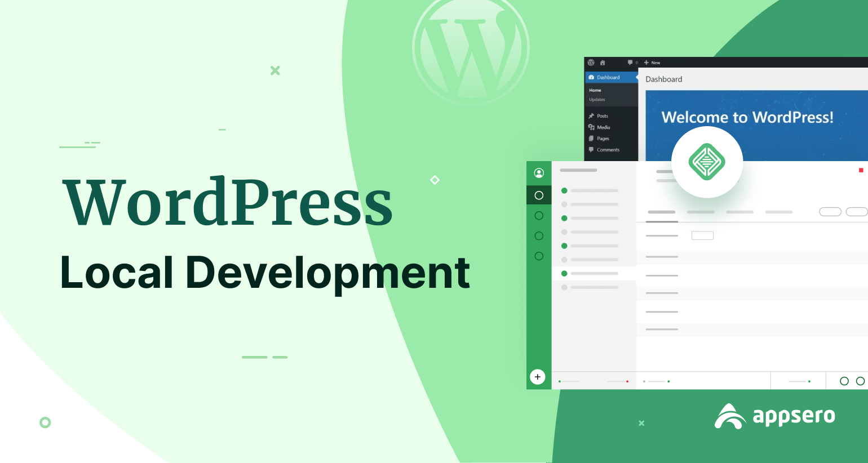Click the red square in Local window corner
Viewport: 868px width, 463px height.
pyautogui.click(x=861, y=170)
